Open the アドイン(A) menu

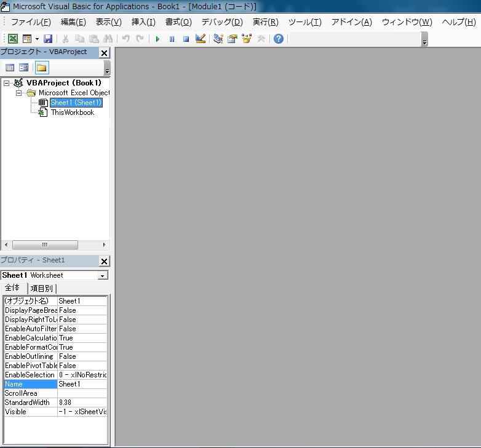352,22
